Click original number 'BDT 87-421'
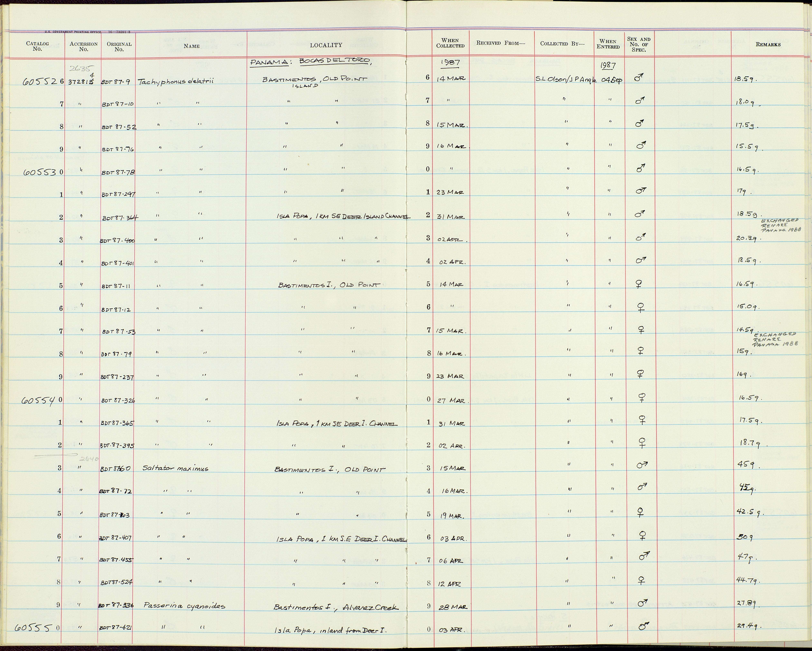Image resolution: width=812 pixels, height=651 pixels. pos(115,628)
